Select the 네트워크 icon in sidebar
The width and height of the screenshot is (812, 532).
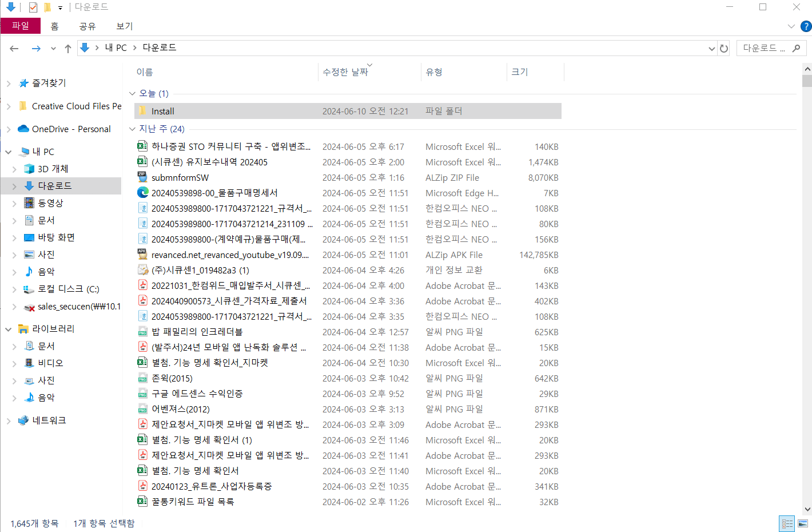(x=23, y=420)
